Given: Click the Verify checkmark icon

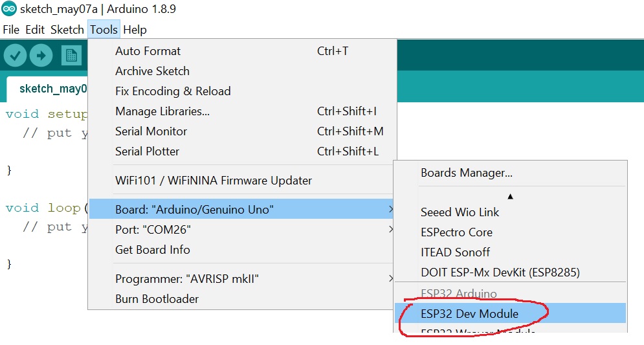Looking at the screenshot, I should (x=15, y=56).
